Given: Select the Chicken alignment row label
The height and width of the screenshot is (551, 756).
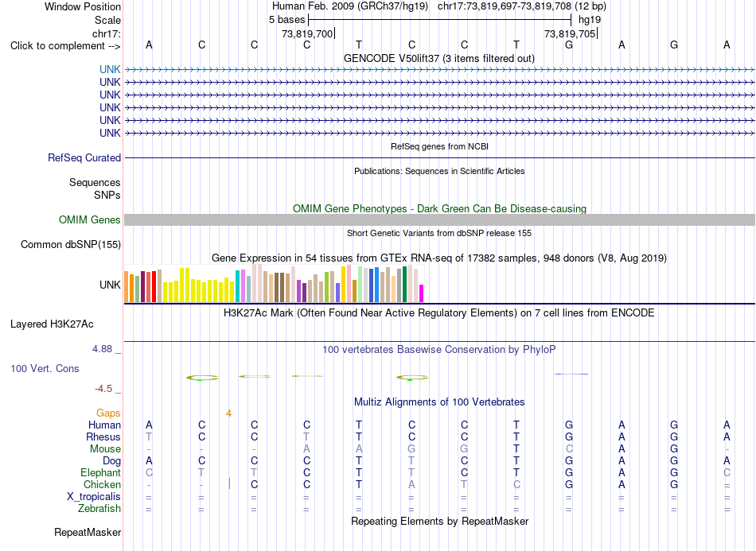Looking at the screenshot, I should (x=102, y=484).
